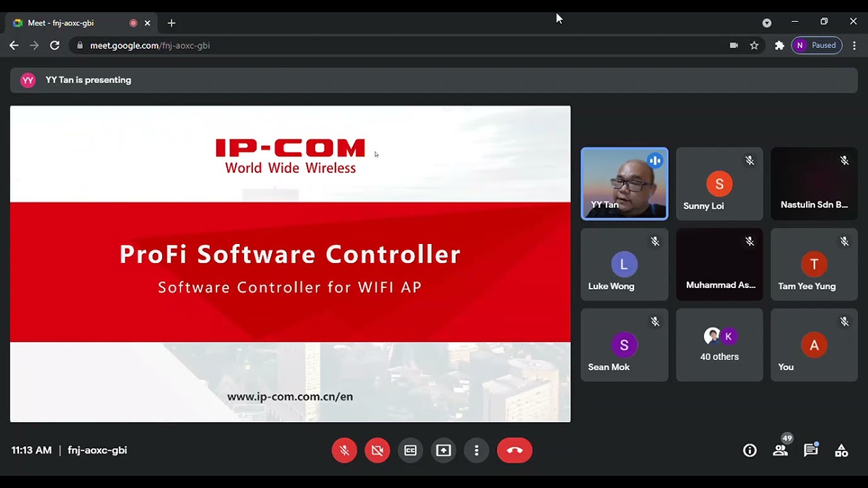Unmute the microphone in Meet controls
Screen dimensions: 868x488
pos(344,450)
